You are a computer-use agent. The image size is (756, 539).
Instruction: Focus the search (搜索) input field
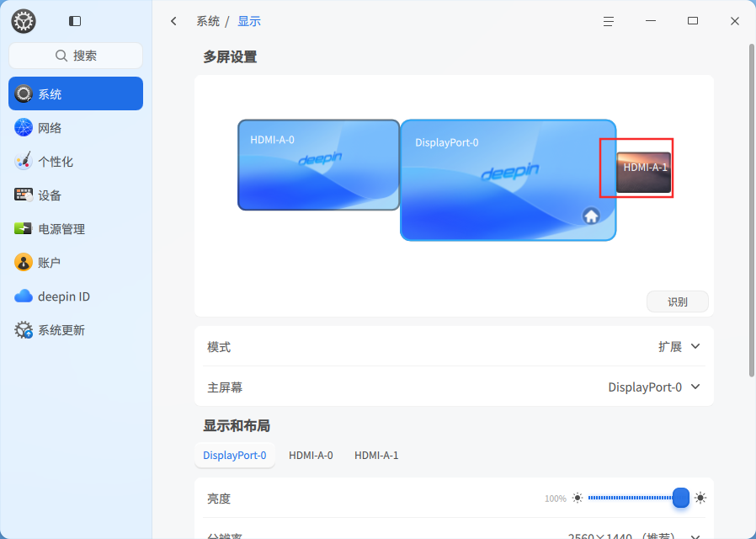coord(76,56)
